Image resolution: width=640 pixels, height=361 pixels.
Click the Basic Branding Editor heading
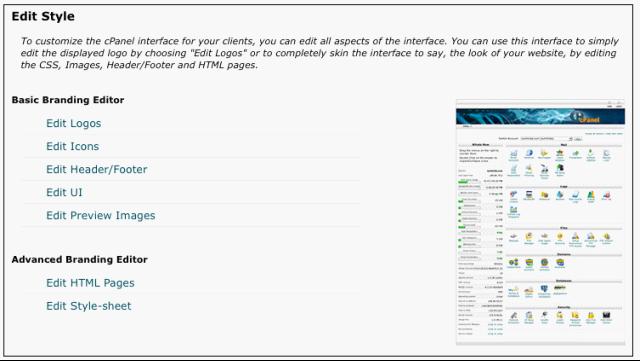point(68,100)
